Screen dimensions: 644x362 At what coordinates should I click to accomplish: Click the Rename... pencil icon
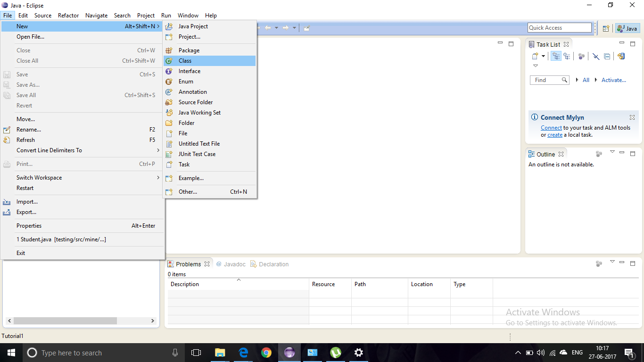point(7,130)
